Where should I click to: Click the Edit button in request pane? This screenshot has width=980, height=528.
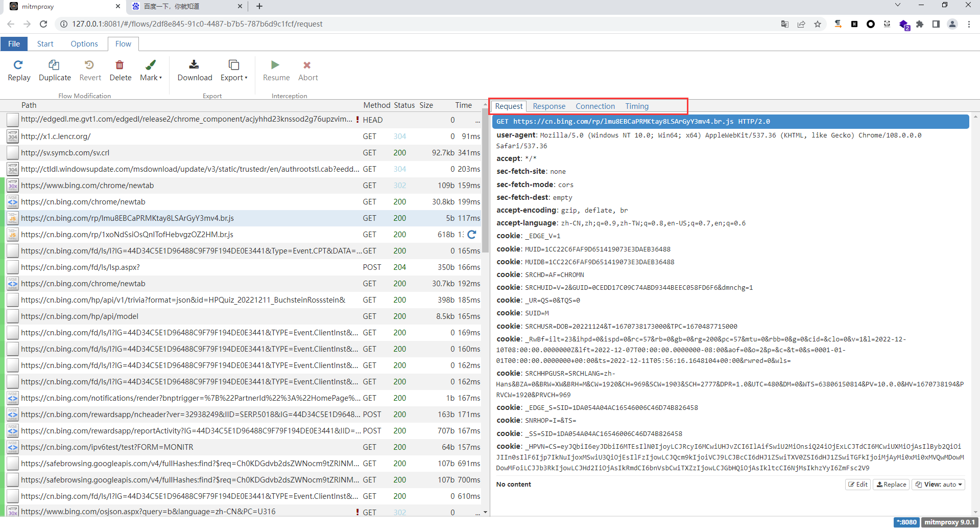858,485
